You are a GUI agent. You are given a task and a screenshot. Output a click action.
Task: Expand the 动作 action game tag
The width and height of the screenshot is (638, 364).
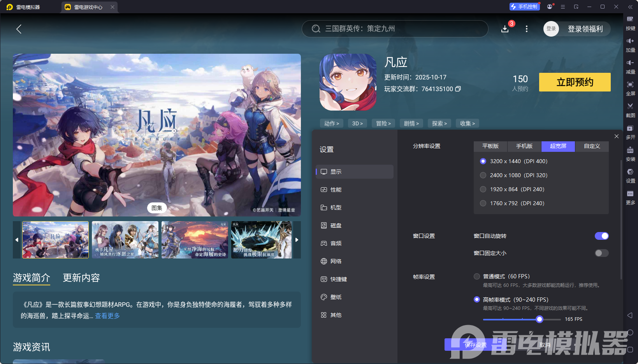[331, 123]
